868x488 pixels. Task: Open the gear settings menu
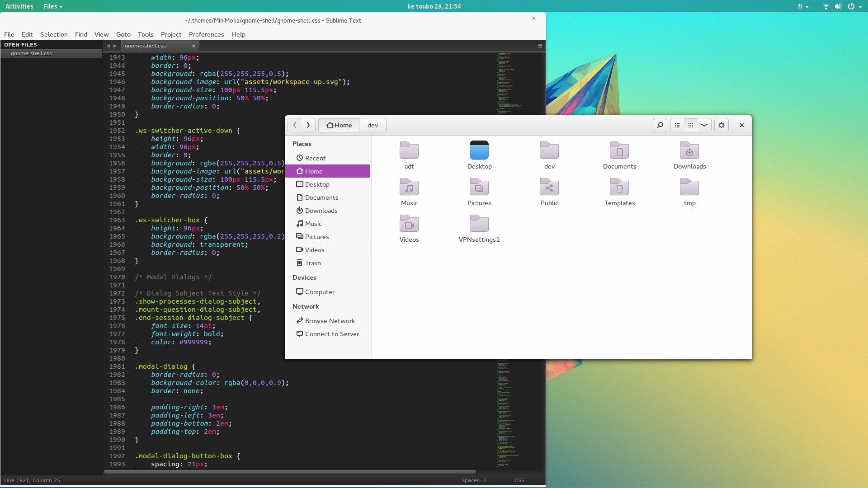[x=722, y=125]
